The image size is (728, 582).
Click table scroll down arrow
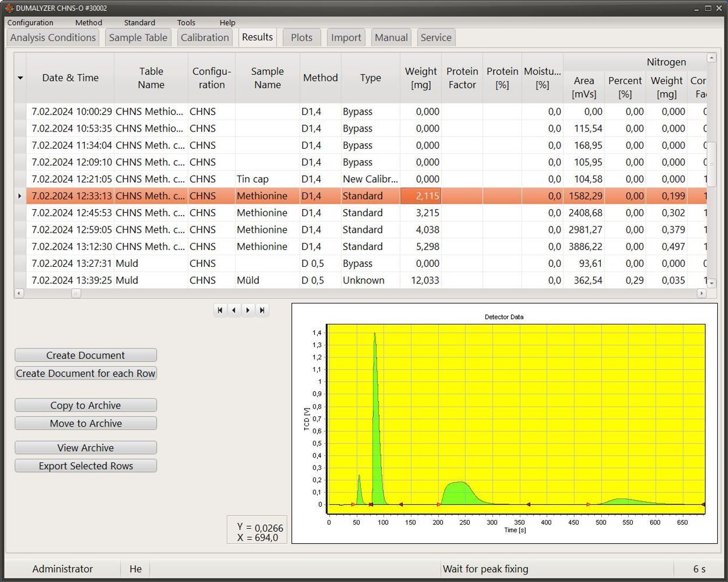point(711,283)
